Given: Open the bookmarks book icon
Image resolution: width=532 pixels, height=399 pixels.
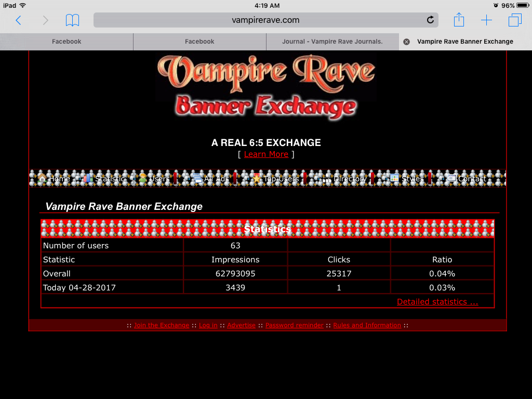Looking at the screenshot, I should [x=72, y=20].
